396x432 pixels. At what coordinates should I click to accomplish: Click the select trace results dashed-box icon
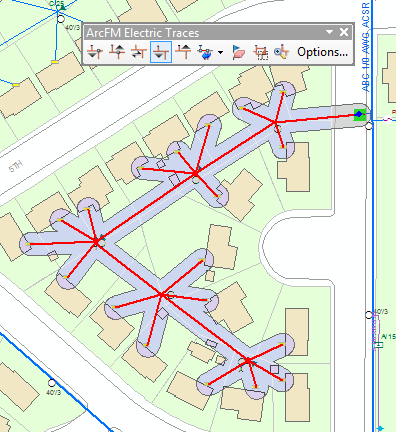pyautogui.click(x=261, y=52)
